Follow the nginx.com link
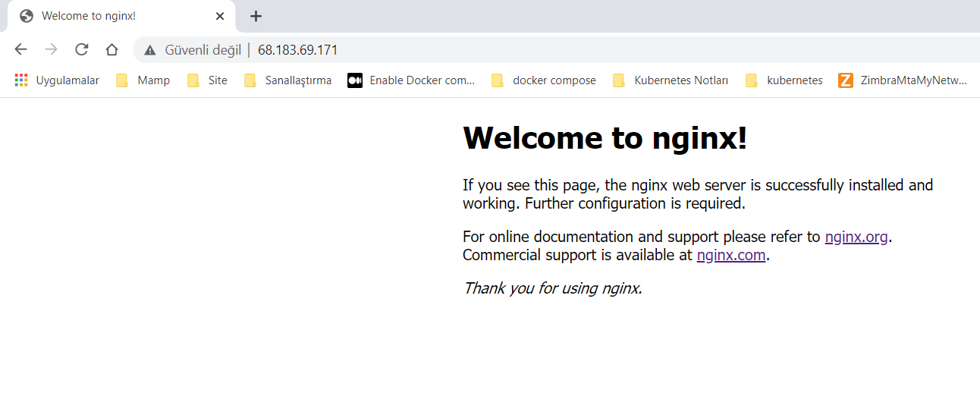The width and height of the screenshot is (980, 415). tap(731, 255)
